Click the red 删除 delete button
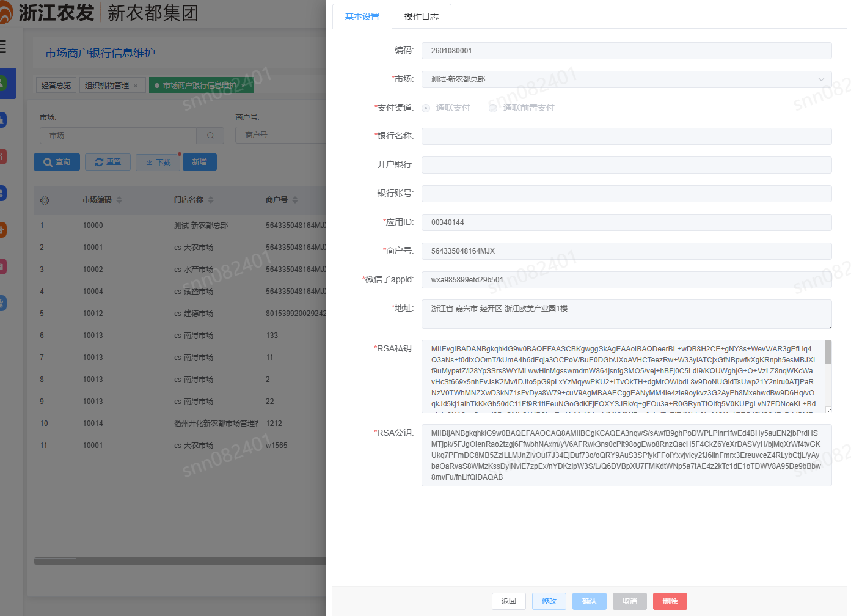 (x=670, y=601)
